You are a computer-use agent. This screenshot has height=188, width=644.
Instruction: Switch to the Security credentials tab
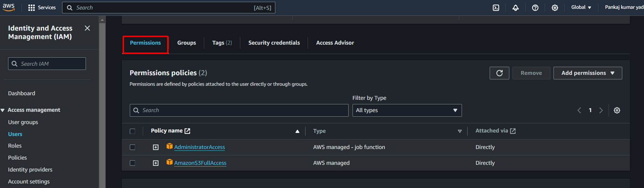point(274,43)
